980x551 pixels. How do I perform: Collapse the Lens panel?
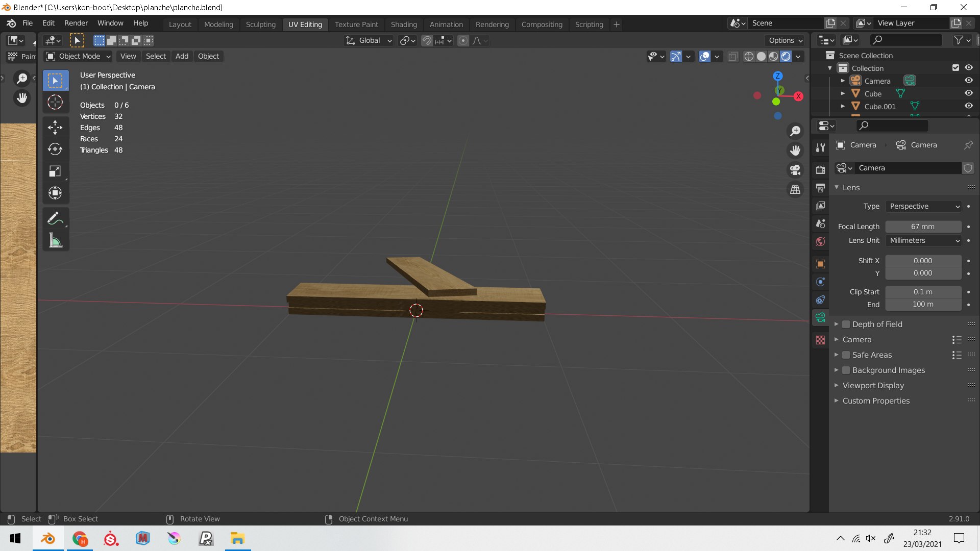point(851,187)
